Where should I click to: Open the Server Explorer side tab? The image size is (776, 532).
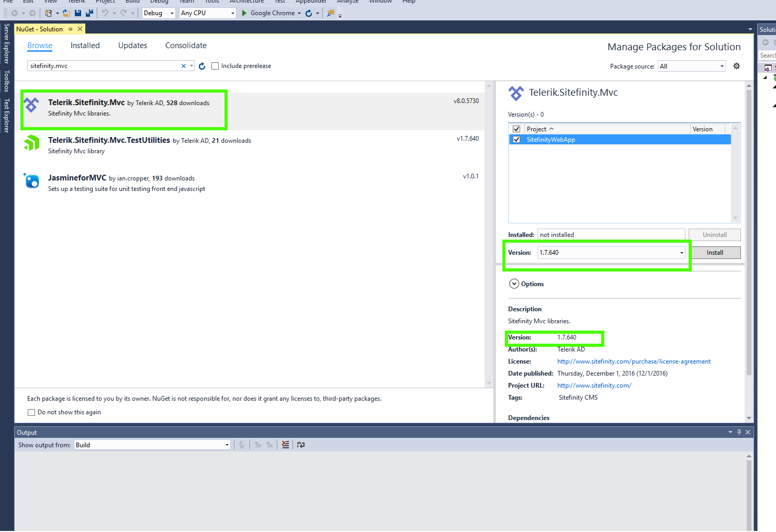pyautogui.click(x=7, y=43)
